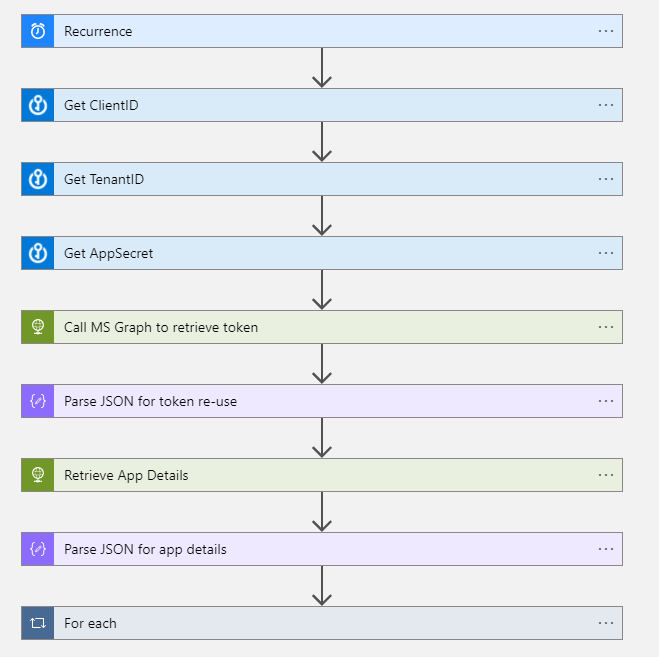Image resolution: width=659 pixels, height=657 pixels.
Task: Click the Parse JSON token step icon
Action: [x=38, y=401]
